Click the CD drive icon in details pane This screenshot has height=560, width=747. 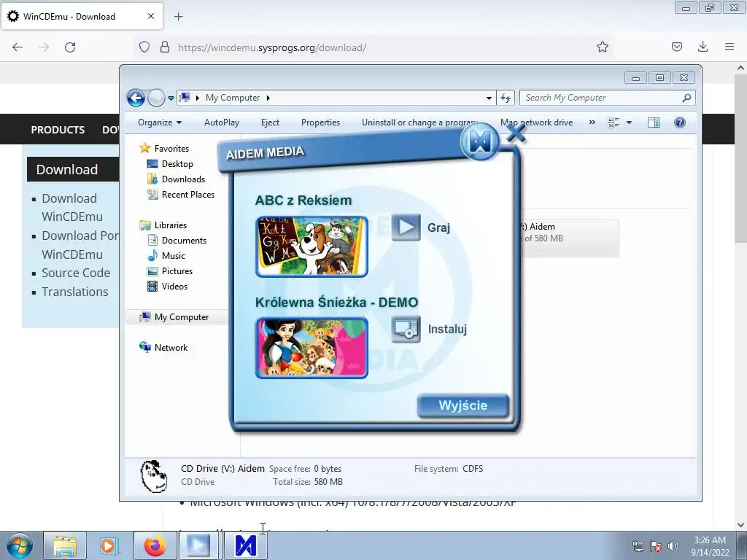click(x=154, y=475)
